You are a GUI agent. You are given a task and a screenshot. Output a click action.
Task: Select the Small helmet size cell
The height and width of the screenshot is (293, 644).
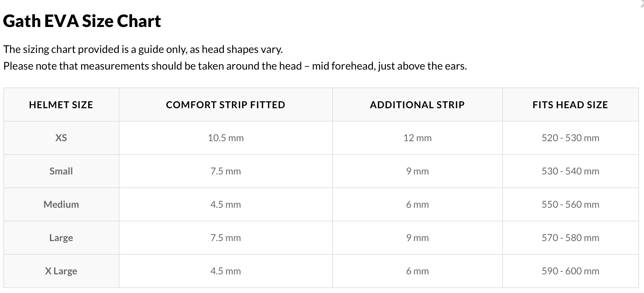(x=61, y=171)
